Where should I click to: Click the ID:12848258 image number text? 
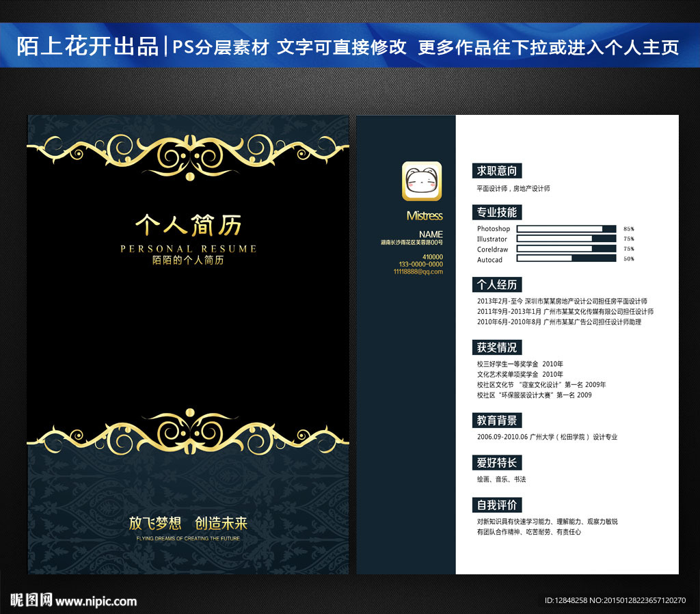point(566,600)
